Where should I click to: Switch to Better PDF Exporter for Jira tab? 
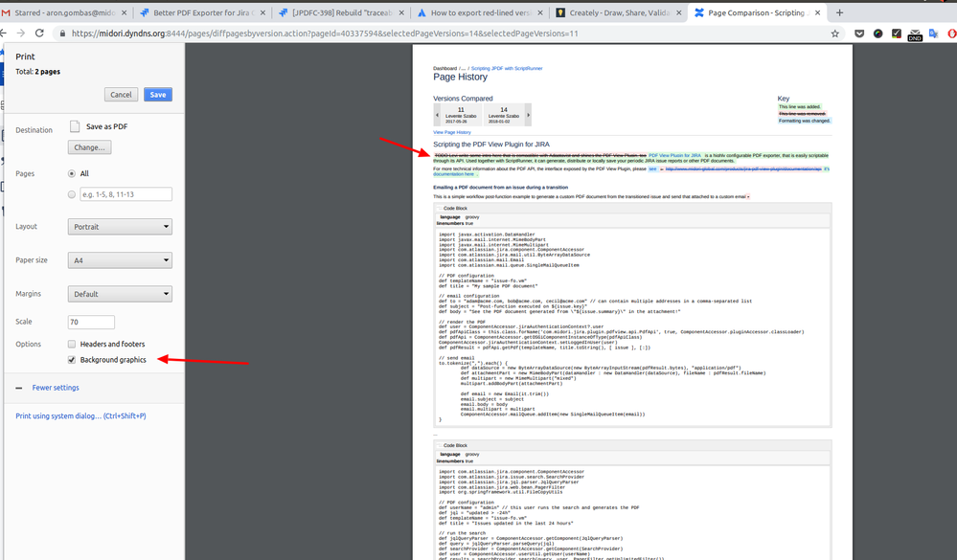click(x=201, y=12)
